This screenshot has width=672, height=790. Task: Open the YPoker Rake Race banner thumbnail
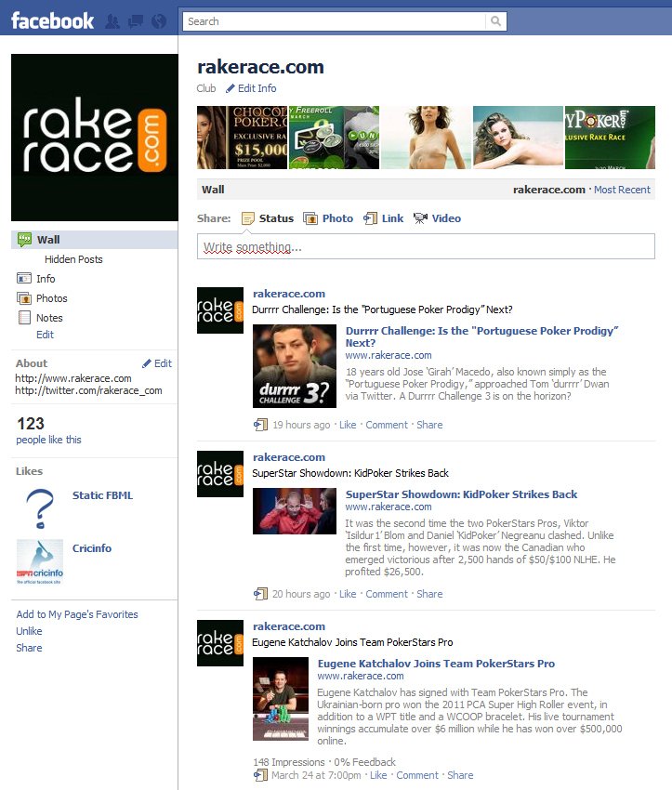(610, 137)
